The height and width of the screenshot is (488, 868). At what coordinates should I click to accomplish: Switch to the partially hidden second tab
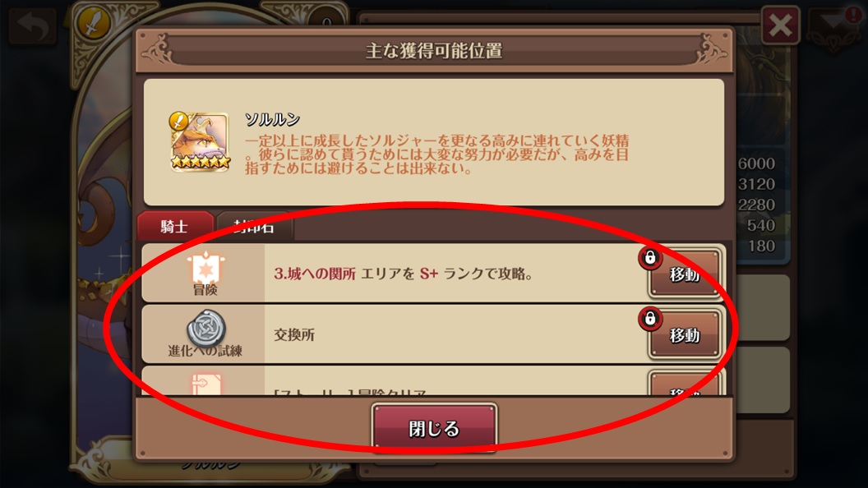(254, 226)
